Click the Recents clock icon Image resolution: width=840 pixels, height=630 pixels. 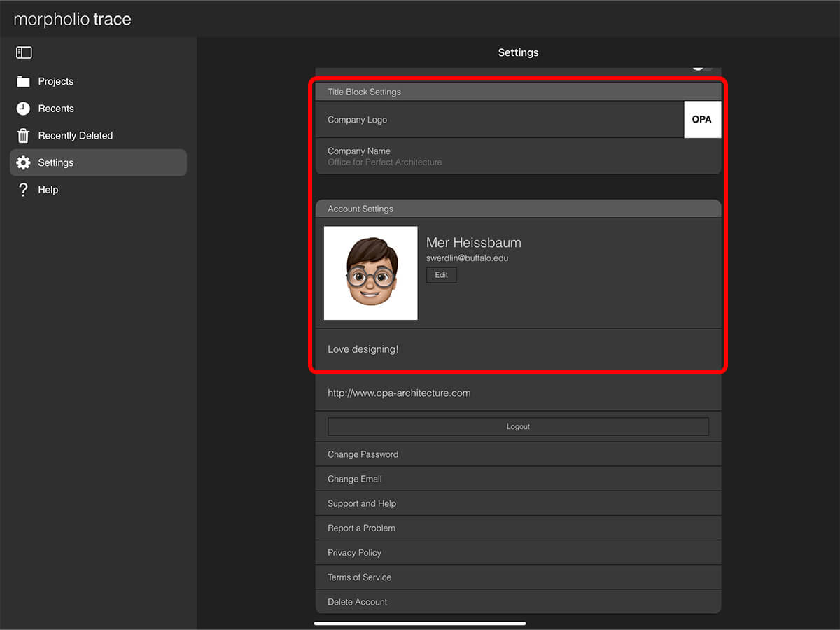[23, 108]
